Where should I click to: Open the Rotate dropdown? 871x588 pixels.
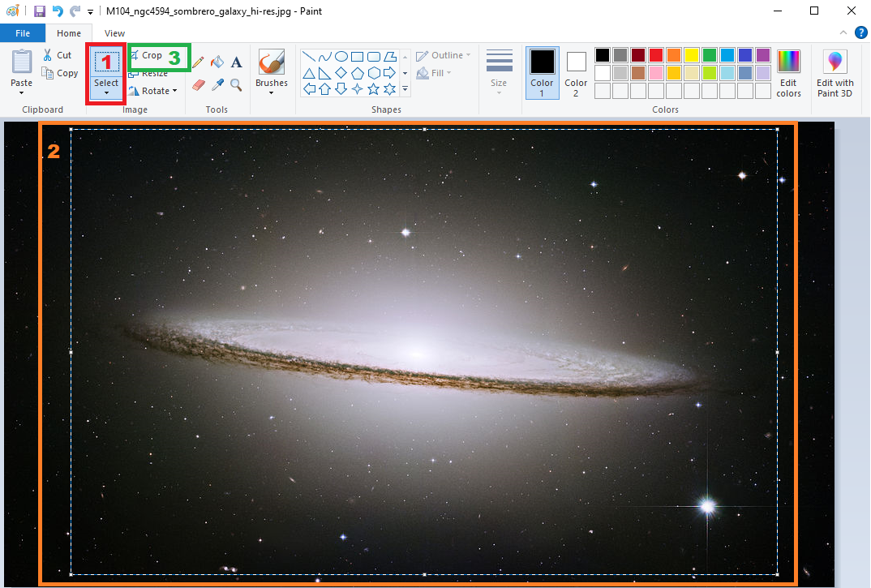152,91
